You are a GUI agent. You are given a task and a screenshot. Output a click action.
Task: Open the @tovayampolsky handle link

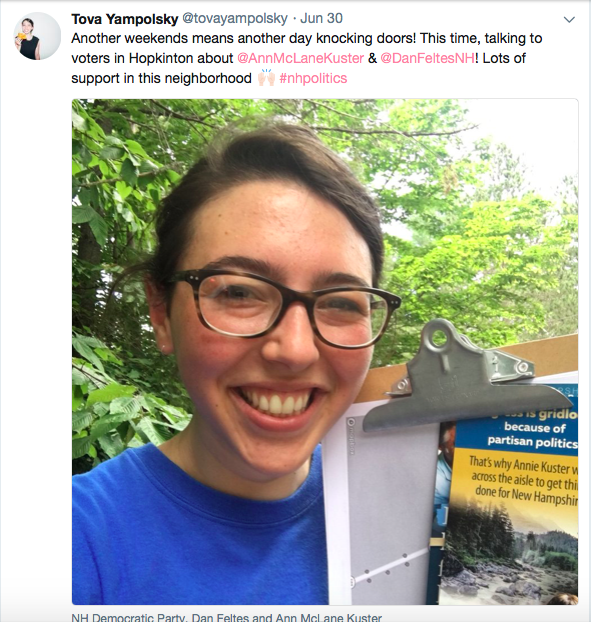234,18
